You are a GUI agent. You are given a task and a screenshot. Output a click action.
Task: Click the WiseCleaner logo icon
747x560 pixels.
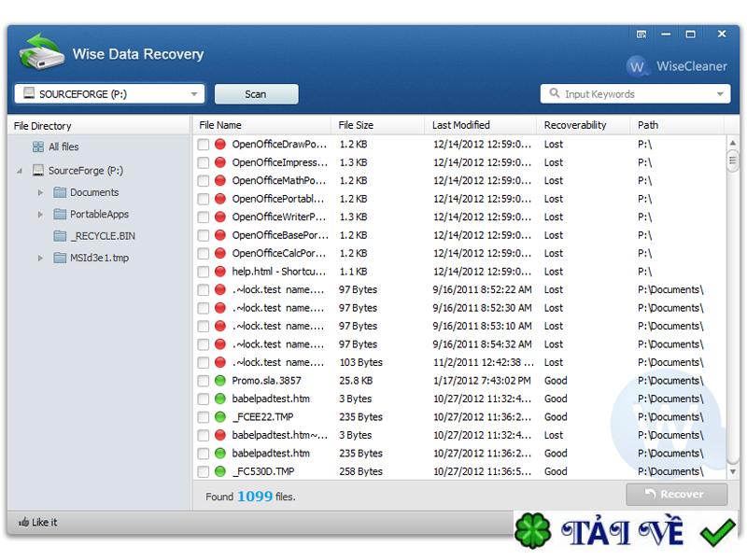[638, 66]
